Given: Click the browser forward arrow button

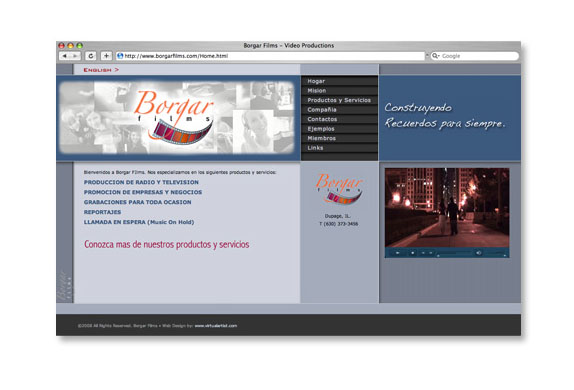Looking at the screenshot, I should [75, 56].
